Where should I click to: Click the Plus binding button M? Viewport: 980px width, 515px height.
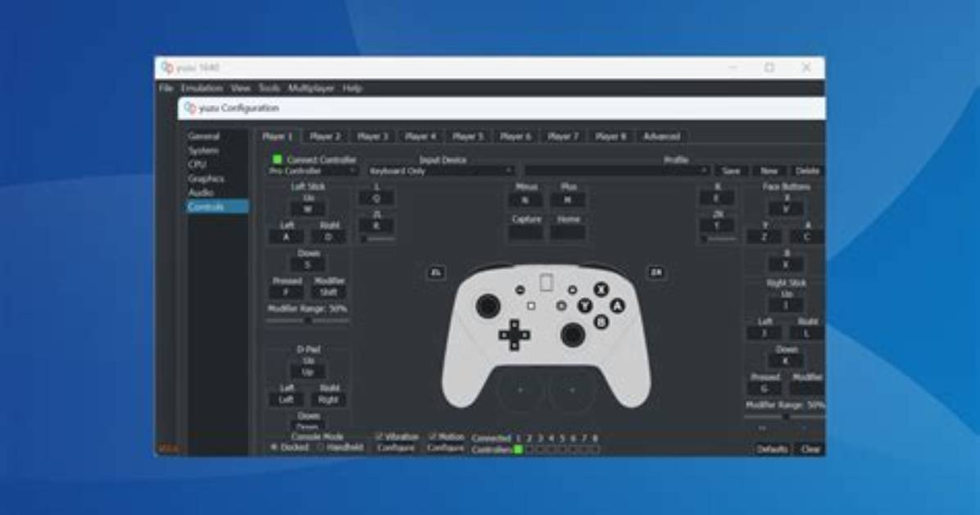(x=568, y=200)
